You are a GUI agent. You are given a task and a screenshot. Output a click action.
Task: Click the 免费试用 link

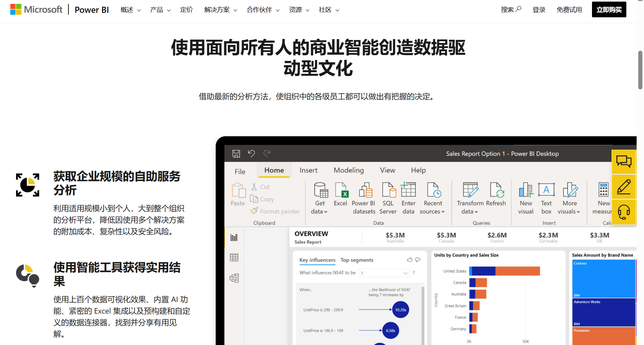569,10
